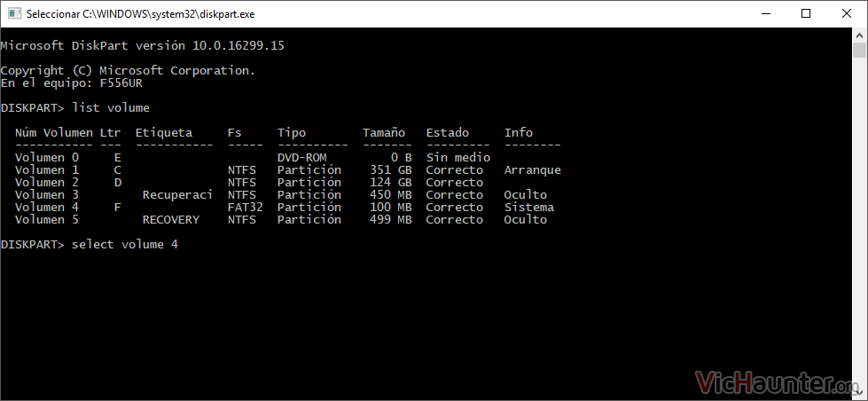
Task: Click the 'select volume 4' command text
Action: click(x=125, y=244)
